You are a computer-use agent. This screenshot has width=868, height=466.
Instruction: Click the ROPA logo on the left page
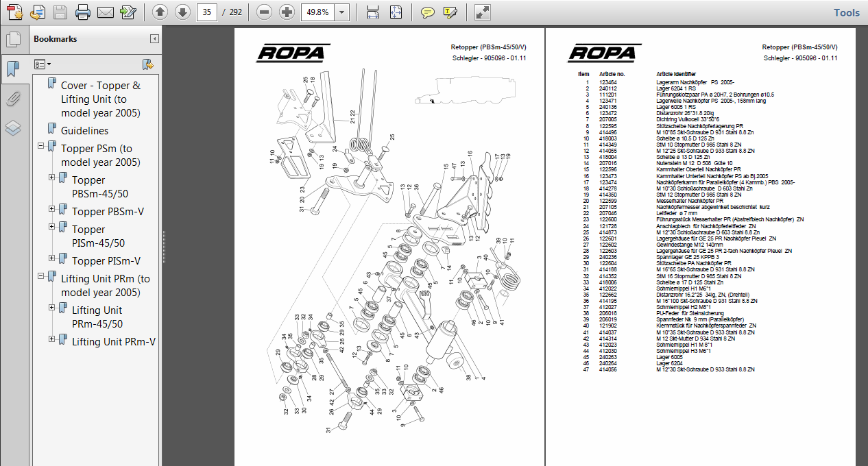click(293, 53)
